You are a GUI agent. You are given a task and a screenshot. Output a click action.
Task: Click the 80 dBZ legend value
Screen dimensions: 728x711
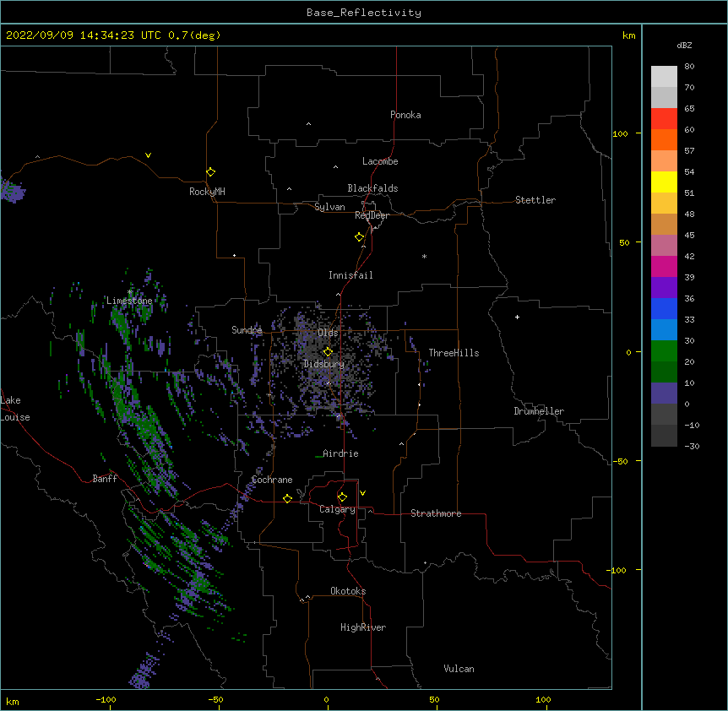pyautogui.click(x=689, y=67)
